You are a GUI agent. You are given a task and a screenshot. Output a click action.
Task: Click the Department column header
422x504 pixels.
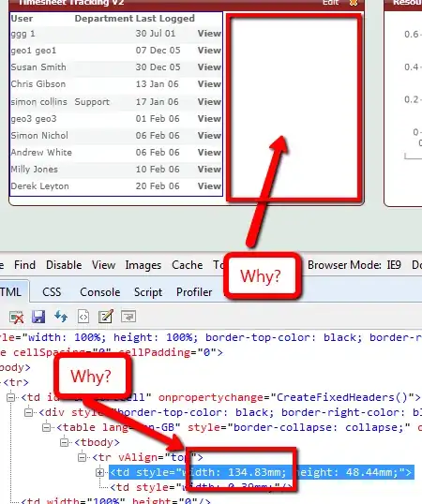pos(103,19)
